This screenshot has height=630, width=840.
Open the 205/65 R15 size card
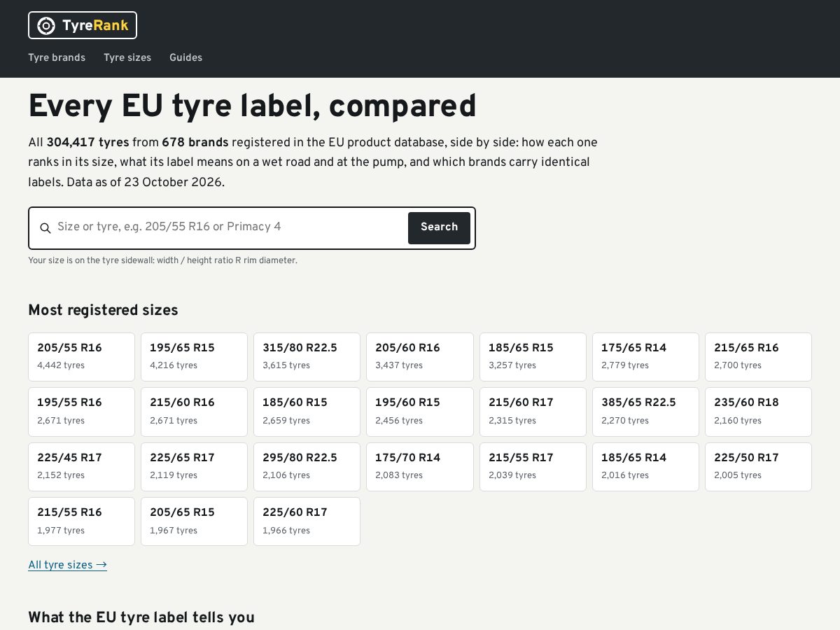(194, 521)
